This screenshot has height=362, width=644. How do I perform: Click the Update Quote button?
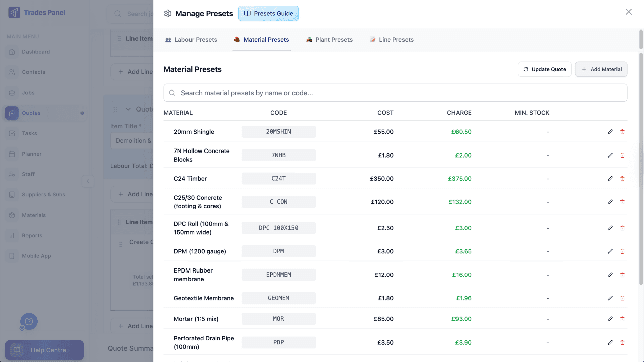coord(544,69)
